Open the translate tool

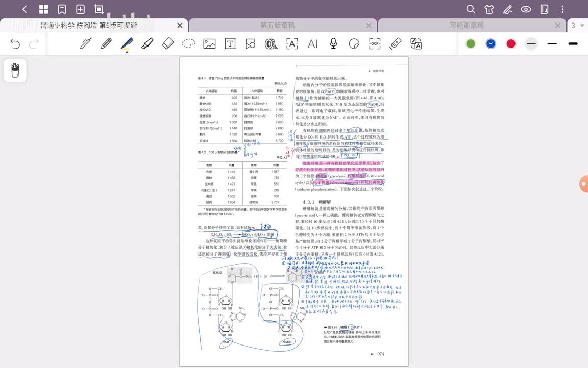point(416,43)
